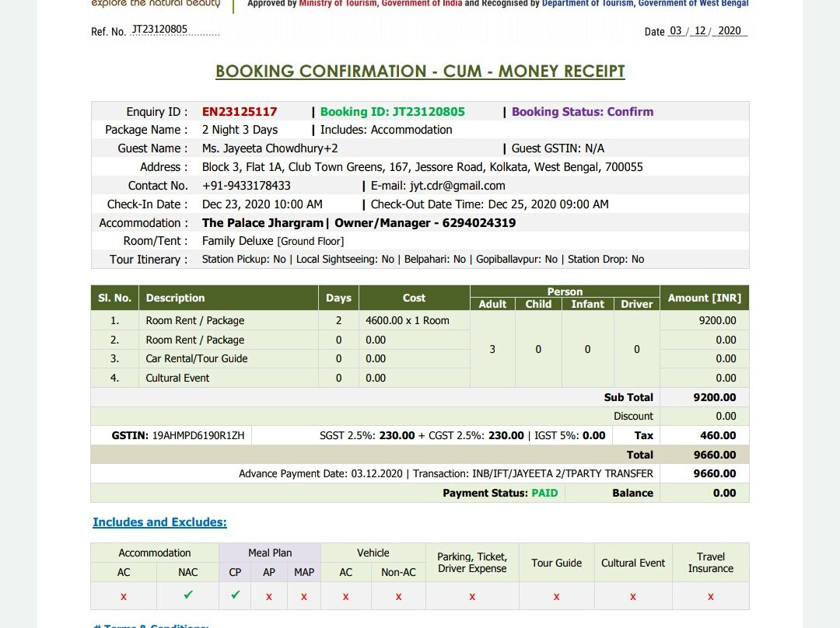Click Gopiballavpur: No in itinerary

(517, 259)
